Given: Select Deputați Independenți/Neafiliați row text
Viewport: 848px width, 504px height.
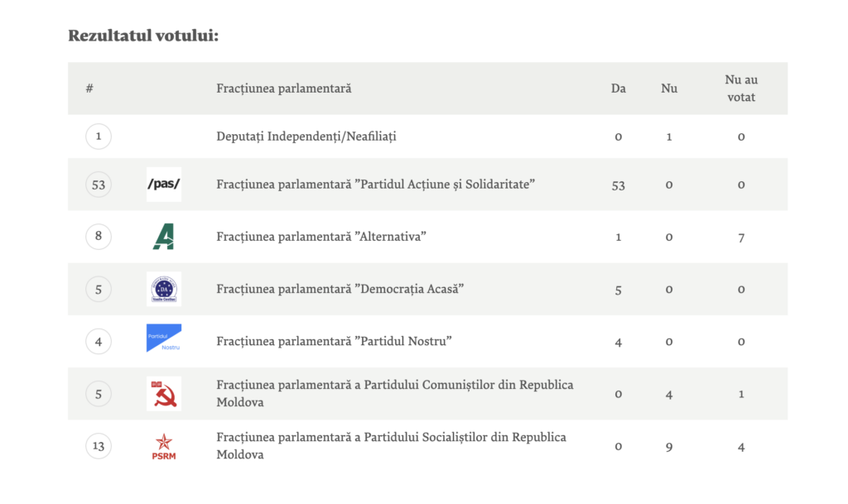Looking at the screenshot, I should (306, 137).
